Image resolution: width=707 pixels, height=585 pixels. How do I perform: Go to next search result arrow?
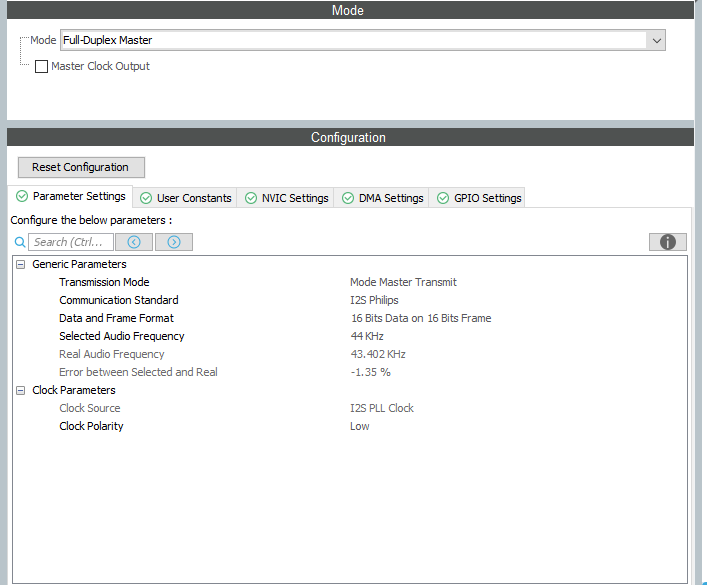point(174,242)
